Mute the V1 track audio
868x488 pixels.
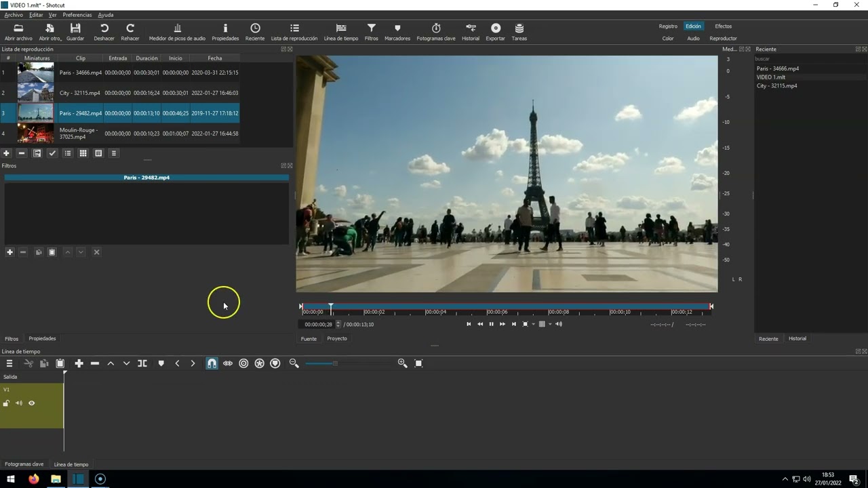pyautogui.click(x=19, y=403)
